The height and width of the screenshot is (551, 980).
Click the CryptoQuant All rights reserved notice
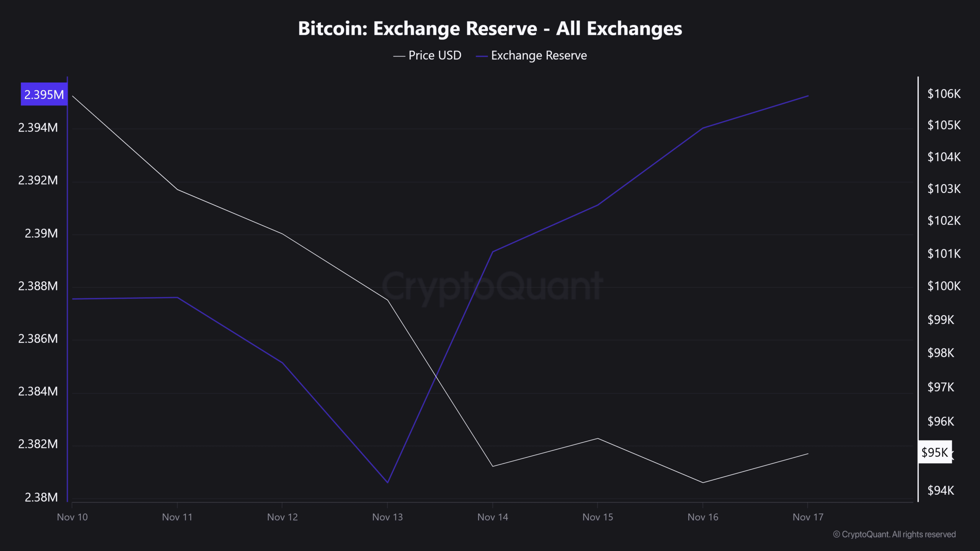(x=894, y=534)
